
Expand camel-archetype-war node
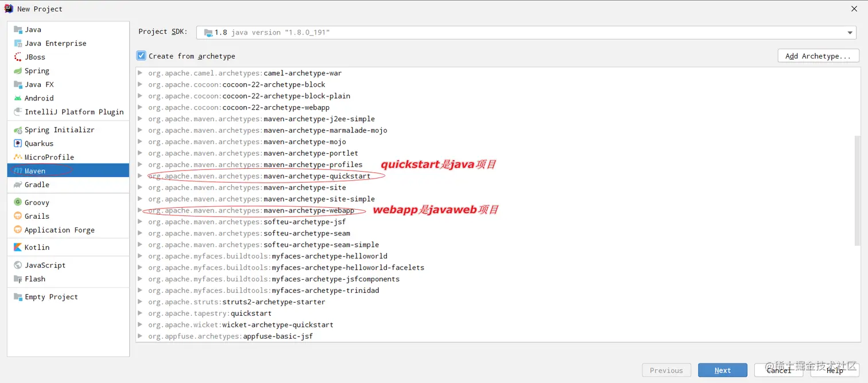(140, 73)
